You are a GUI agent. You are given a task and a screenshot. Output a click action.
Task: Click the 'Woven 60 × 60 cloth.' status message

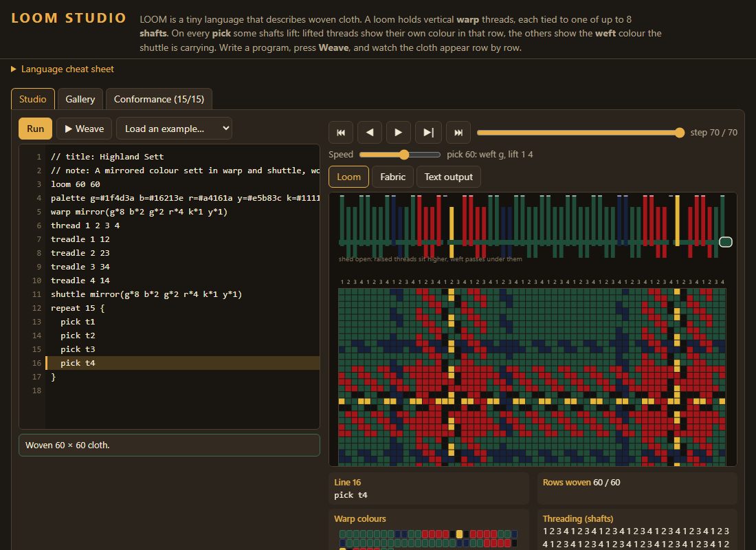tap(169, 445)
